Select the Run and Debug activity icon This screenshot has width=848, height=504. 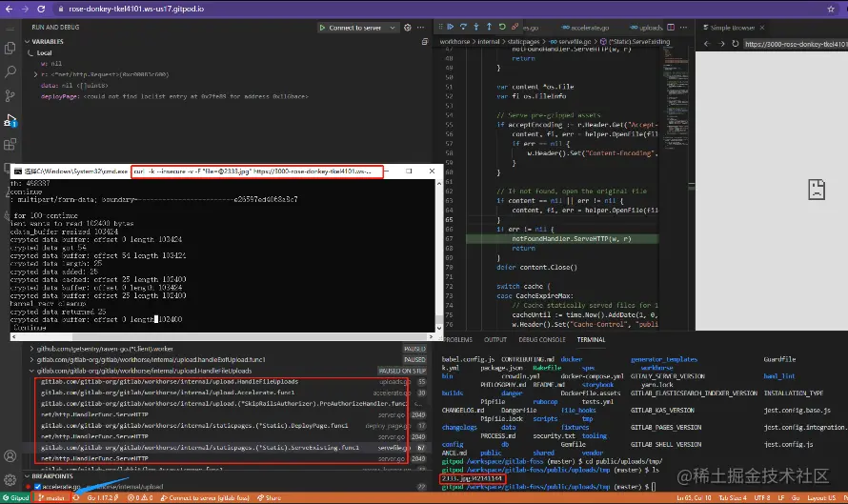tap(10, 120)
